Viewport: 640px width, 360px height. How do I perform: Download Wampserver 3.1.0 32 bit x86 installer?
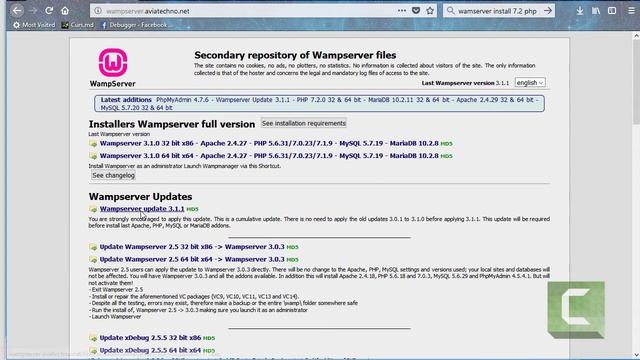coord(269,144)
